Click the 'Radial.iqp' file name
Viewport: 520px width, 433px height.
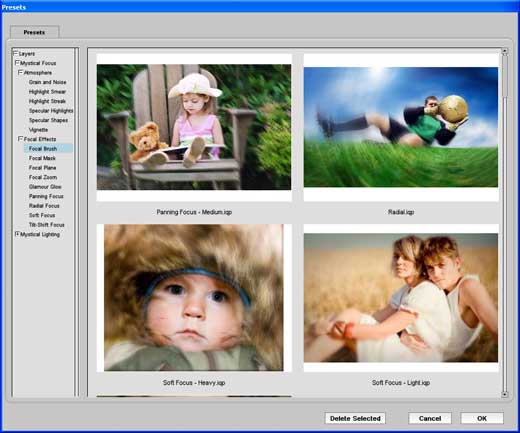(x=401, y=212)
